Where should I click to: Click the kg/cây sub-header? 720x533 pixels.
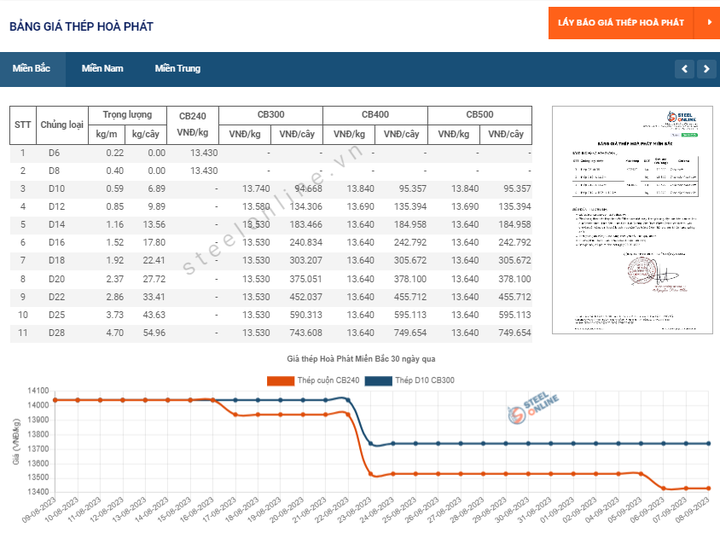click(146, 134)
